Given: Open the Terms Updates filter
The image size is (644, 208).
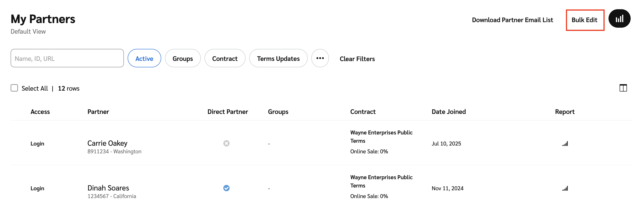Looking at the screenshot, I should coord(278,58).
